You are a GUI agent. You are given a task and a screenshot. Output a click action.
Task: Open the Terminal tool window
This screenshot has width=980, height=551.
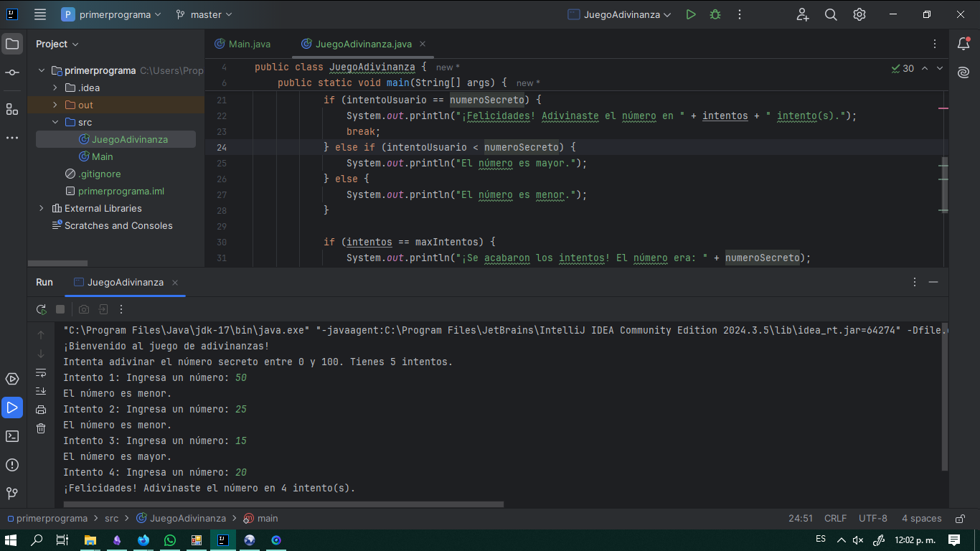12,436
